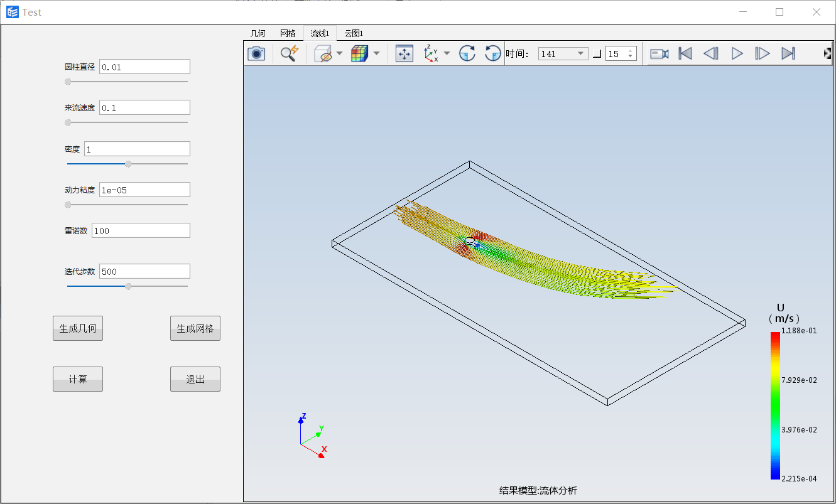The width and height of the screenshot is (836, 504).
Task: Click the XYZ coordinate triad in viewport
Action: pyautogui.click(x=312, y=436)
